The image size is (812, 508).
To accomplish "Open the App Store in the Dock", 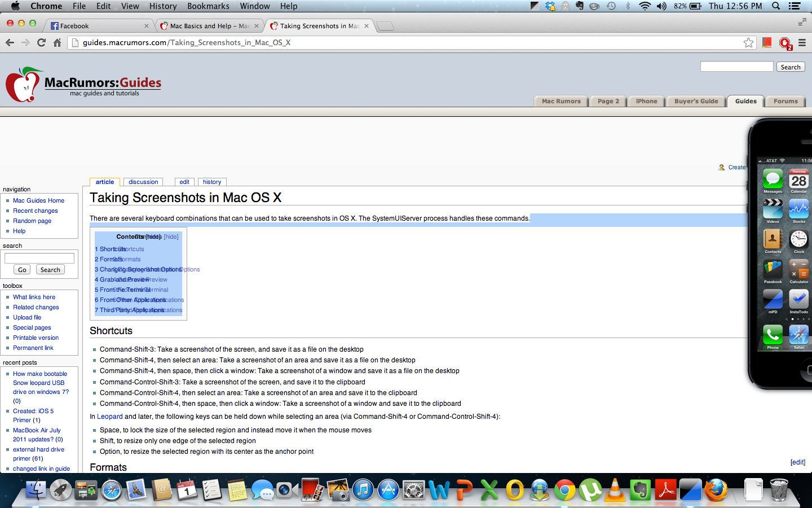I will (x=388, y=489).
